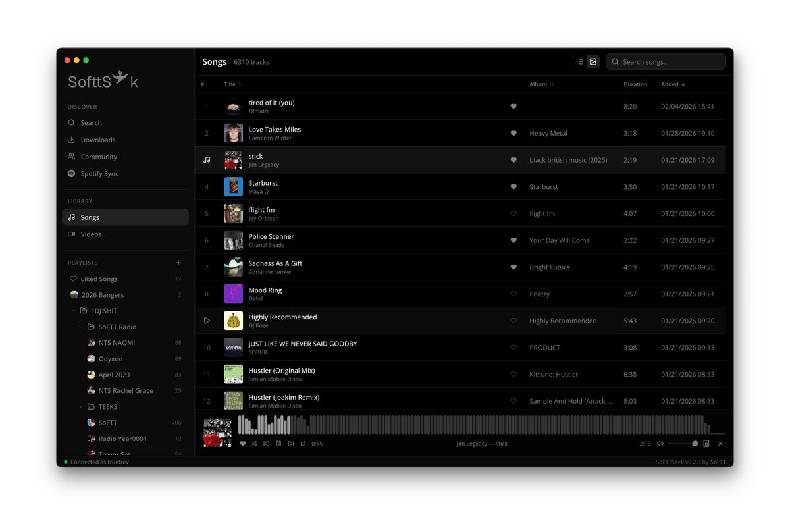Click JUST LIKE WE NEVER SAID GOODBYE cover
Image resolution: width=790 pixels, height=532 pixels.
point(233,348)
